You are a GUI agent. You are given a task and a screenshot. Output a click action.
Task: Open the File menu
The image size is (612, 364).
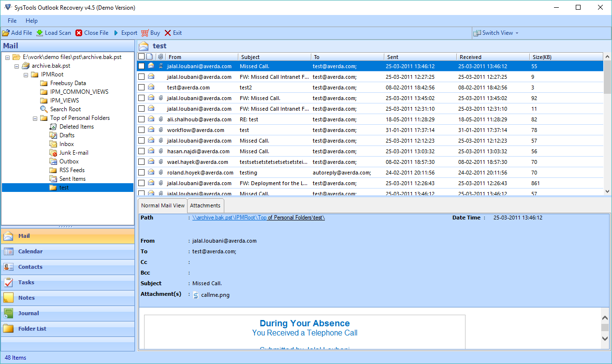[12, 21]
